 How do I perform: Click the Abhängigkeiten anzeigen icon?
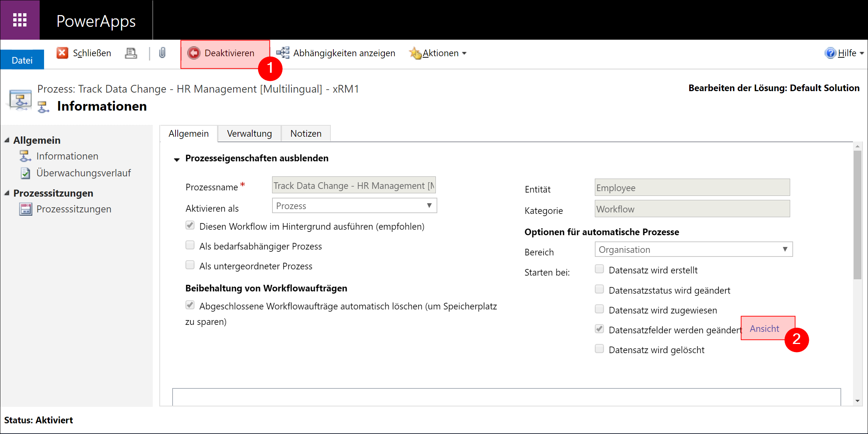(x=283, y=53)
